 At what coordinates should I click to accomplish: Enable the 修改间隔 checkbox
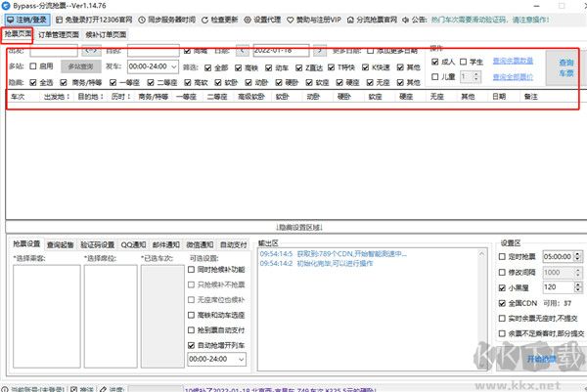point(502,273)
